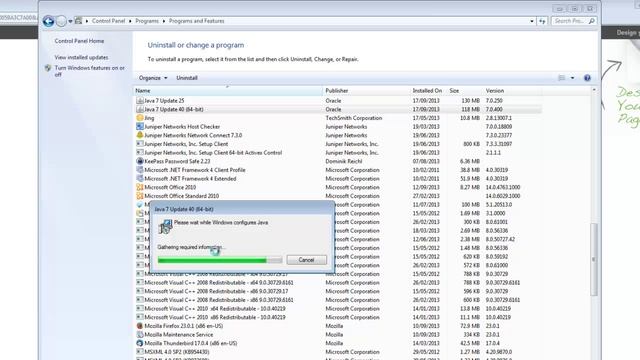The width and height of the screenshot is (640, 360).
Task: Click Mozilla Maintenance Service icon
Action: click(140, 334)
